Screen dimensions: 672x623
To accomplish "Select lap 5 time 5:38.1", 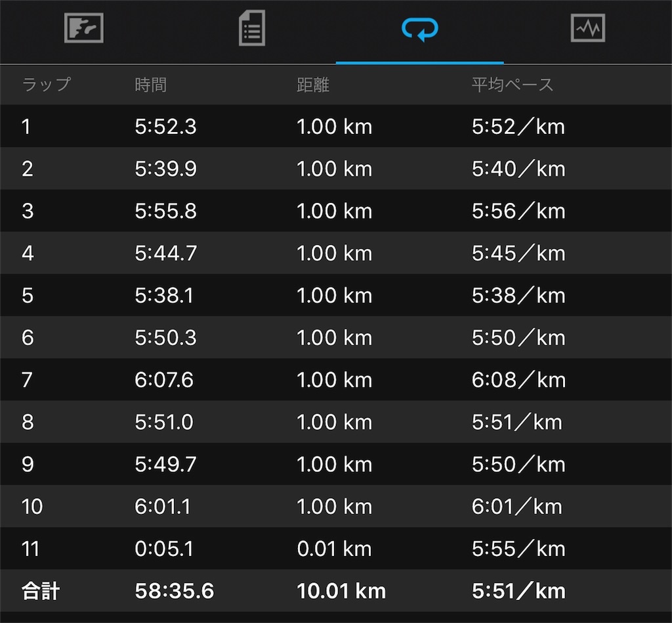I will click(x=164, y=295).
